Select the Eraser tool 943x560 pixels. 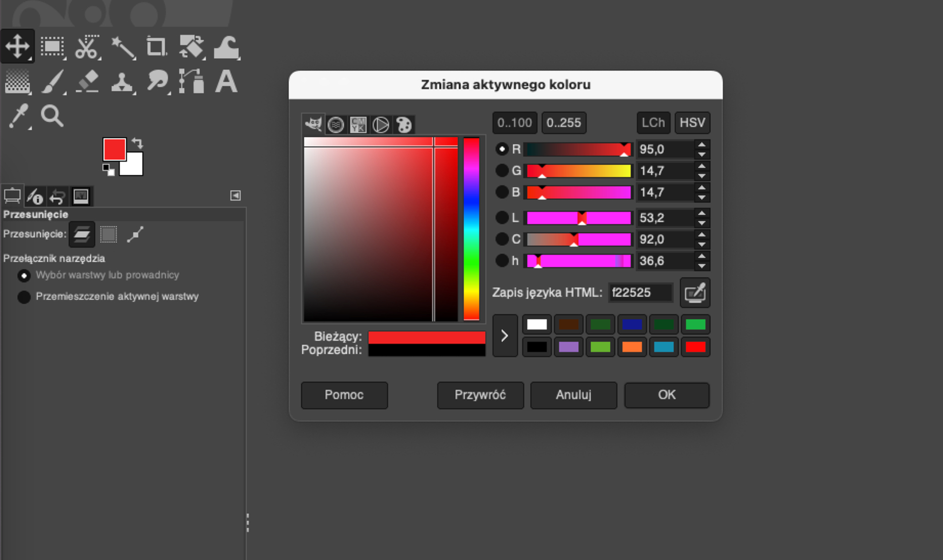(x=87, y=81)
